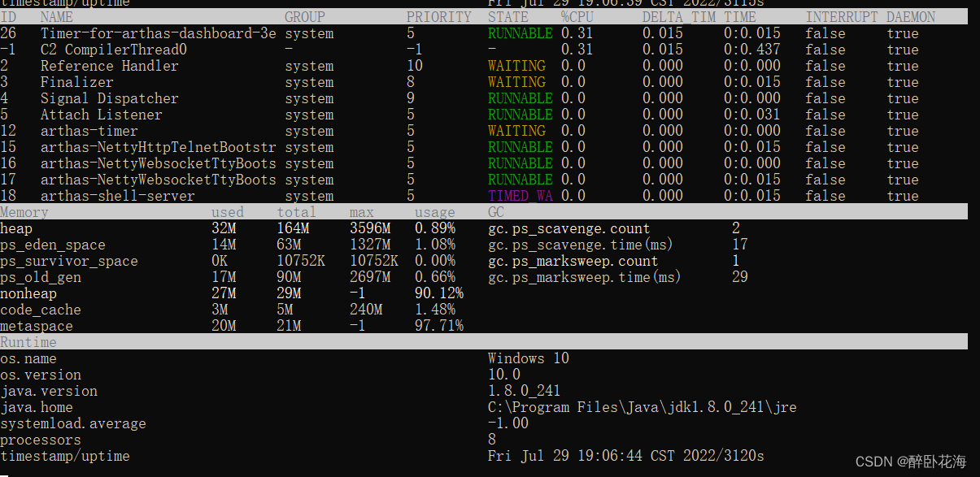
Task: Click the PRIORITY column header
Action: click(439, 17)
